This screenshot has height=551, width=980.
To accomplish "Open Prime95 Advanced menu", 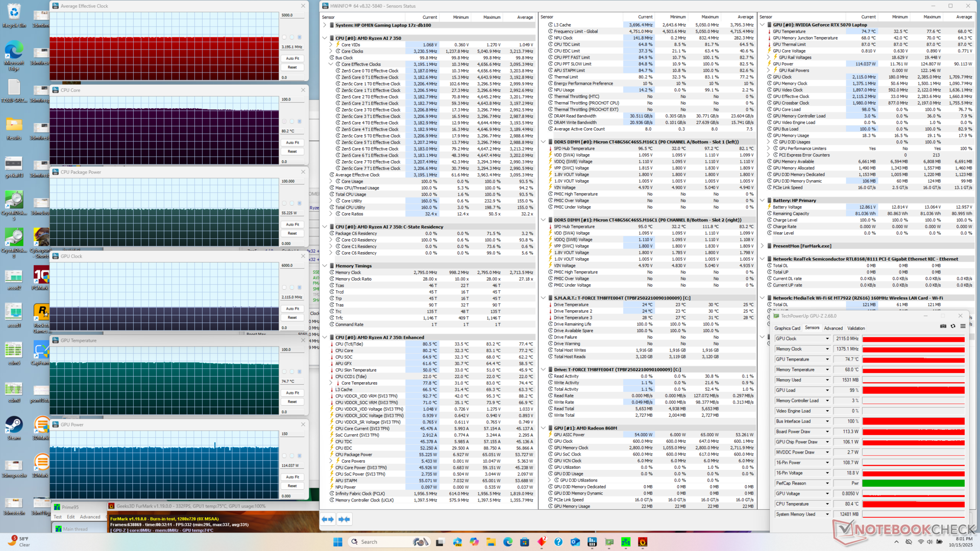I will pos(90,517).
